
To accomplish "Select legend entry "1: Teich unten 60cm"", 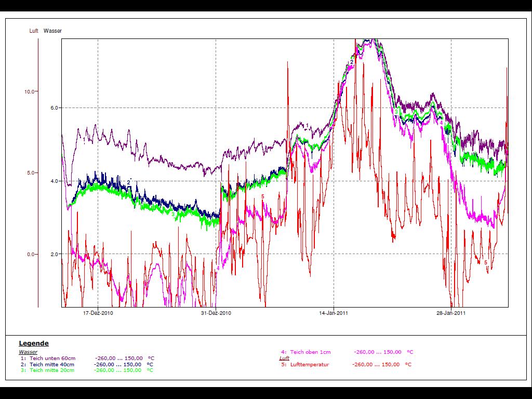I will click(48, 358).
